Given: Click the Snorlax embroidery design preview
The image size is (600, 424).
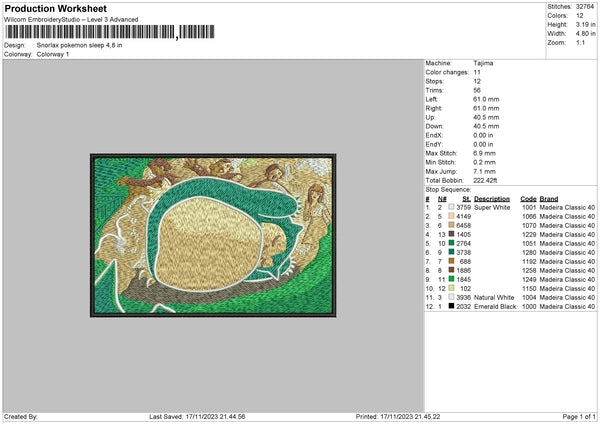Looking at the screenshot, I should click(x=213, y=235).
